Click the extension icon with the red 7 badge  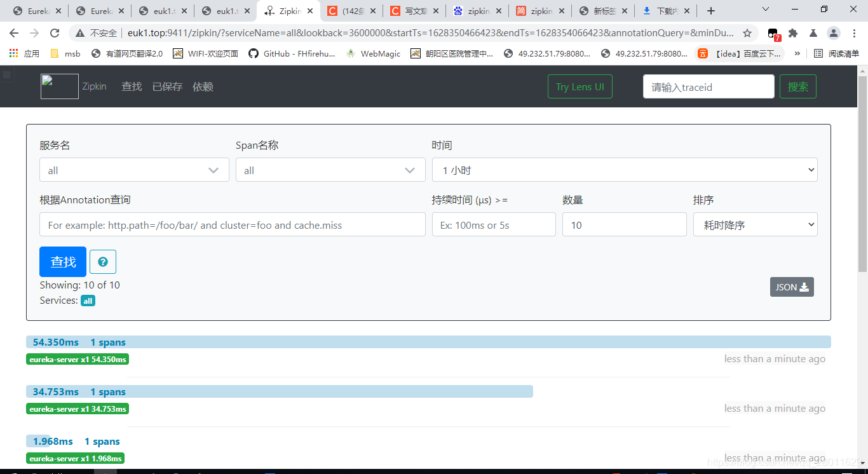(773, 34)
